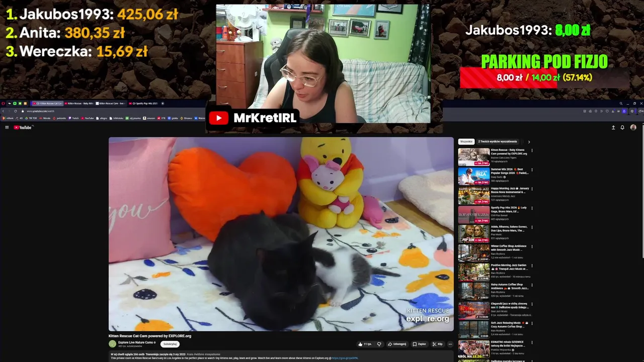Click the heart icon in the browser toolbar
The height and width of the screenshot is (362, 644).
click(x=607, y=111)
